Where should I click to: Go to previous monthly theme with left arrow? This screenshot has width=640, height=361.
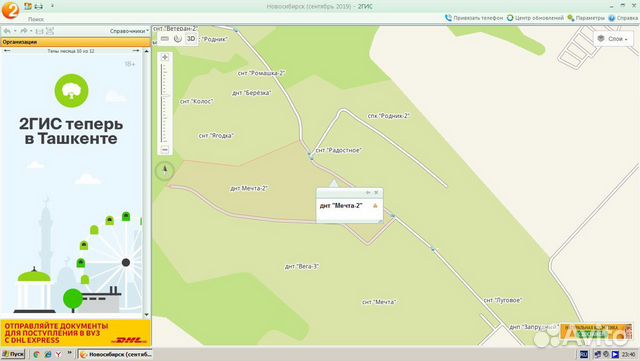(x=7, y=51)
